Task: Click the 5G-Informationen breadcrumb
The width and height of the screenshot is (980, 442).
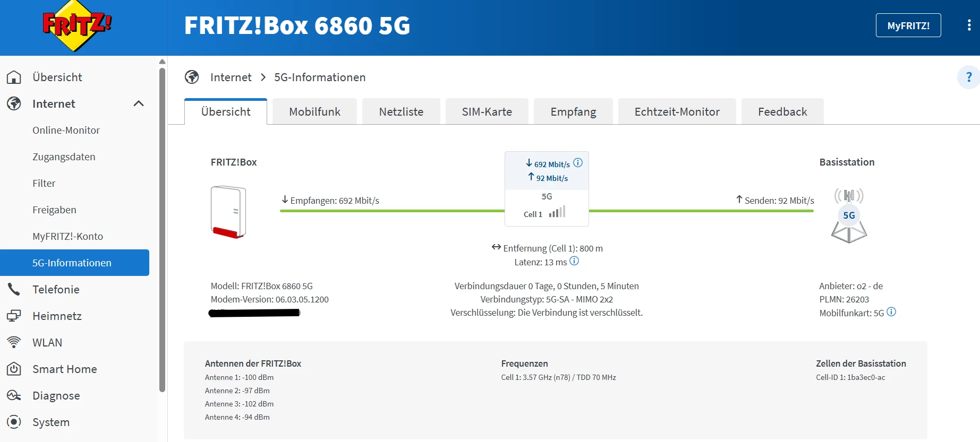Action: 320,77
